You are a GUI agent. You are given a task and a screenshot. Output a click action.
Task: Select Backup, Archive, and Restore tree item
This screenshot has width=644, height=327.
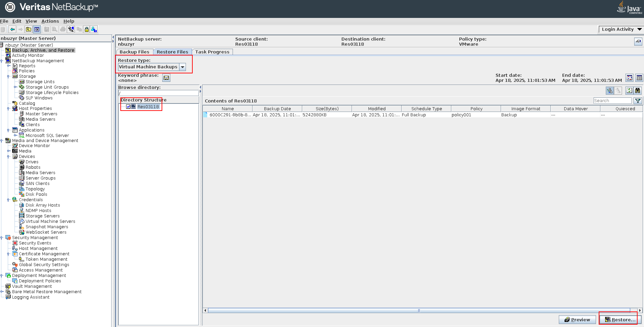43,50
